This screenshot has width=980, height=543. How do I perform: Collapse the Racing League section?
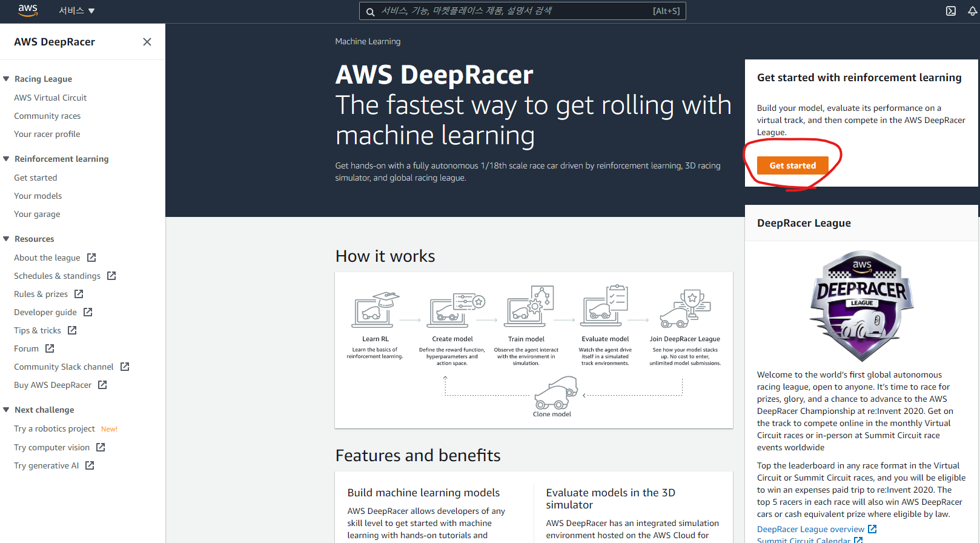tap(6, 79)
